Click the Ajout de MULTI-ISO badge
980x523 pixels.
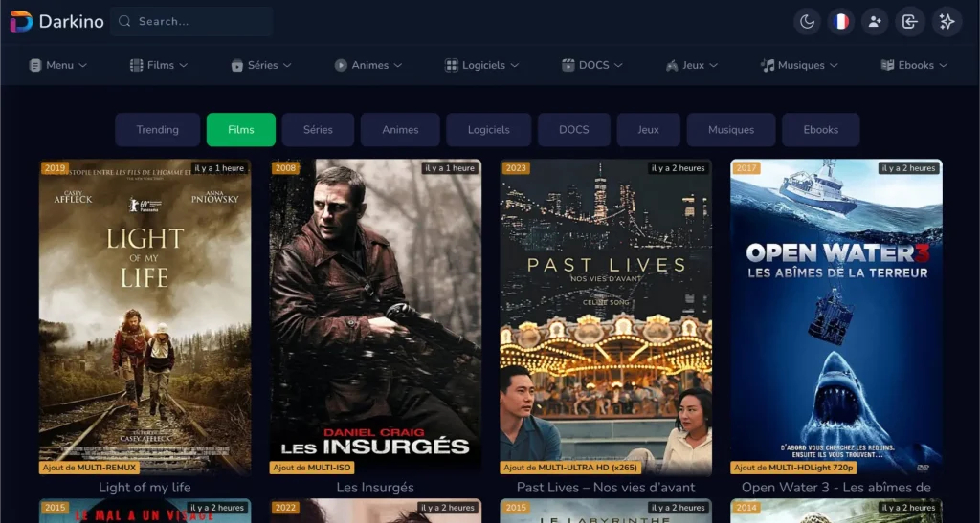coord(313,468)
